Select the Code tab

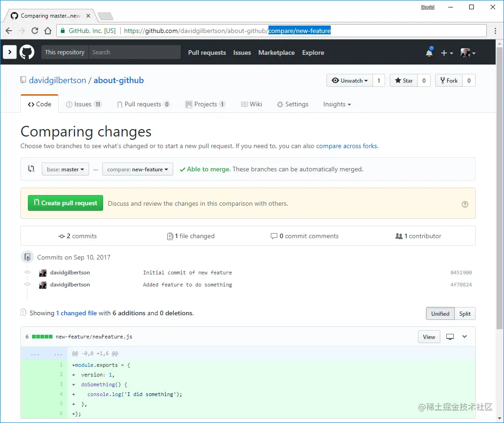point(39,104)
